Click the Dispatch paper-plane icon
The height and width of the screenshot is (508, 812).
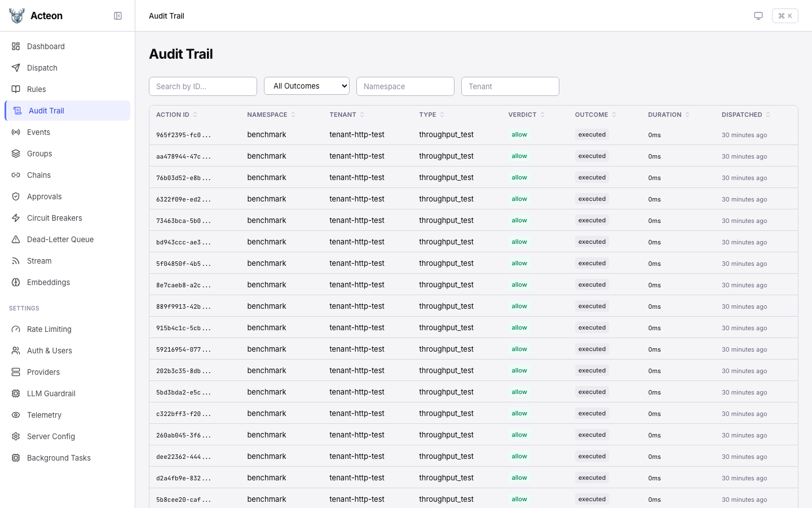click(16, 68)
